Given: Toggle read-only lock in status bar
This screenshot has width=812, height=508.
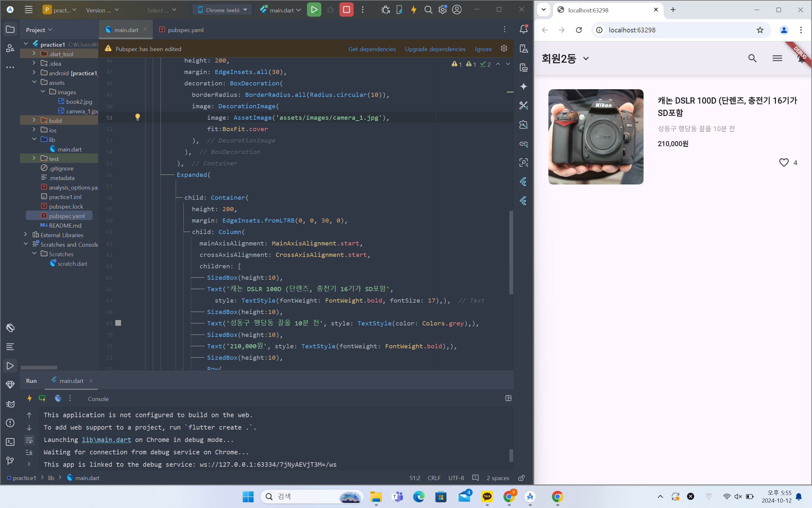Looking at the screenshot, I should tap(521, 478).
